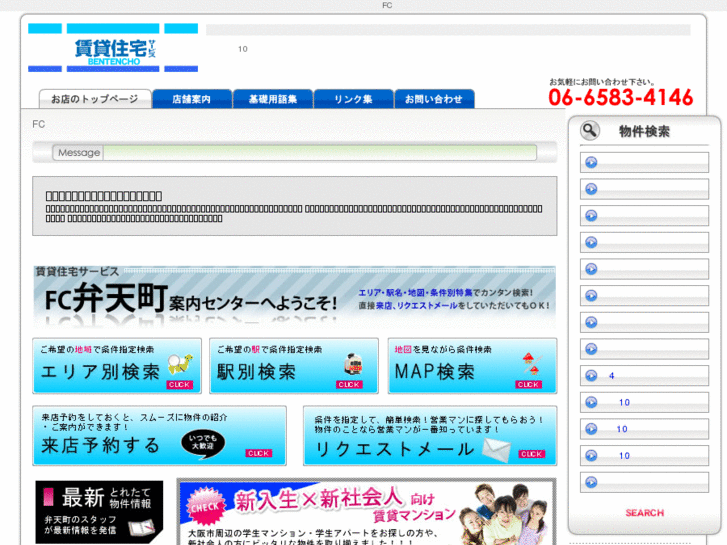Click the red SEARCH button

pos(644,513)
